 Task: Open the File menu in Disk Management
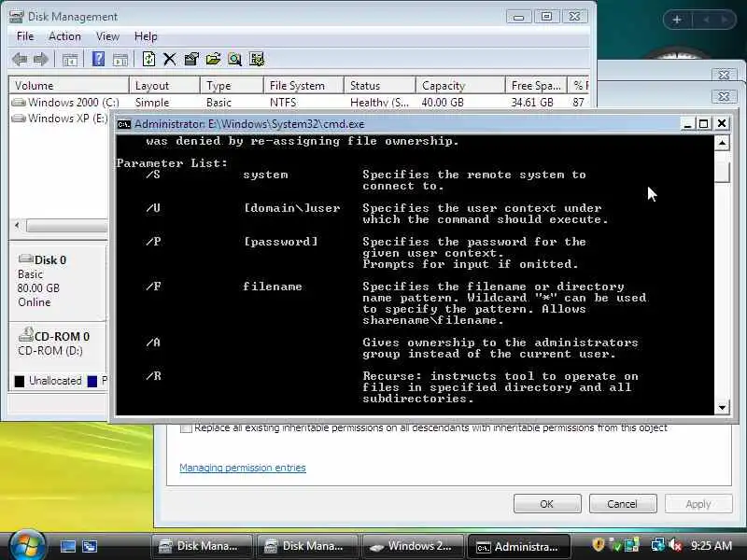click(25, 36)
